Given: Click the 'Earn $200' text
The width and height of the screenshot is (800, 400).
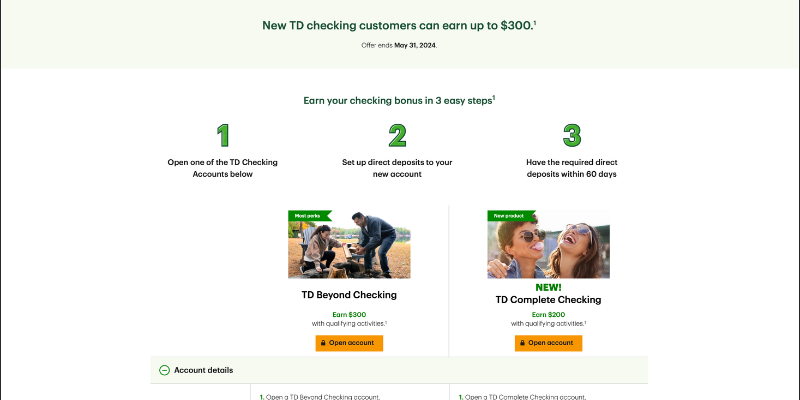Looking at the screenshot, I should pos(548,314).
